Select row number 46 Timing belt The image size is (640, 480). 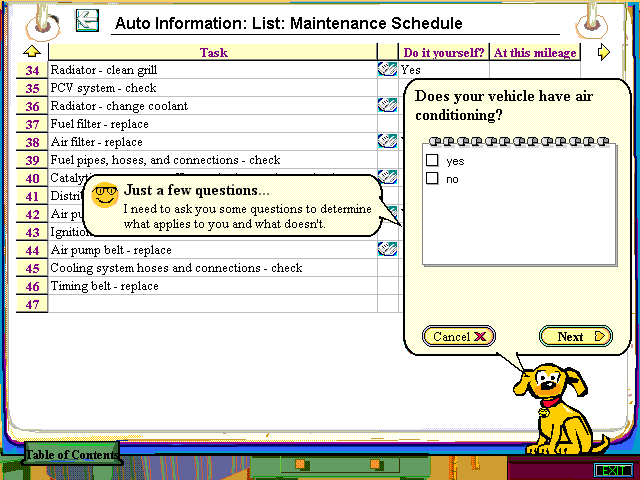[x=33, y=286]
